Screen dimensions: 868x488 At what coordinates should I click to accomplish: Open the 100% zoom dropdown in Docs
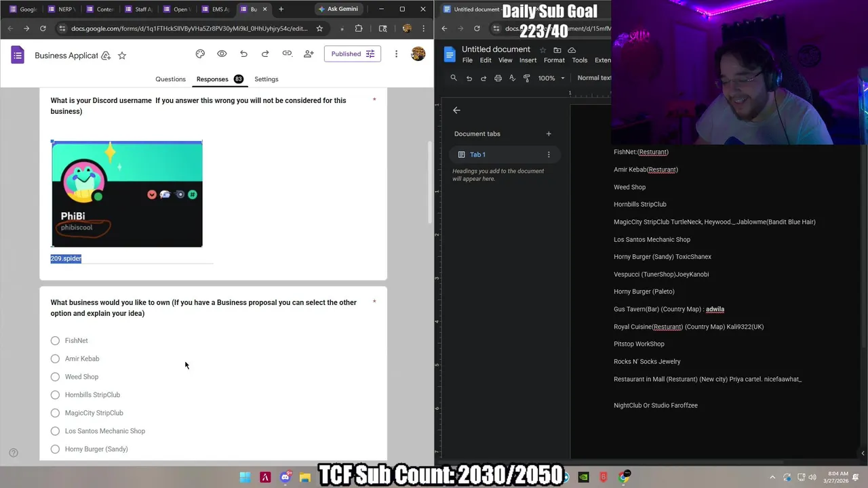click(551, 78)
